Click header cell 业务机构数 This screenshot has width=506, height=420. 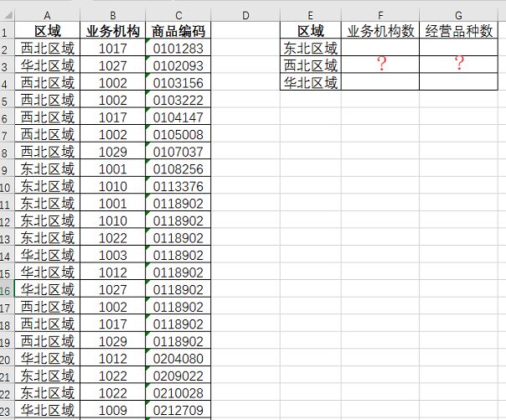380,31
